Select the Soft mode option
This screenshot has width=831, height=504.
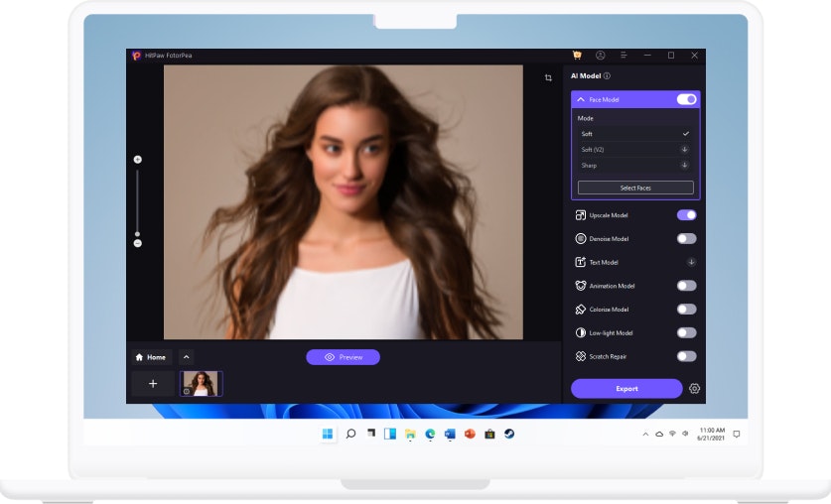pyautogui.click(x=635, y=134)
